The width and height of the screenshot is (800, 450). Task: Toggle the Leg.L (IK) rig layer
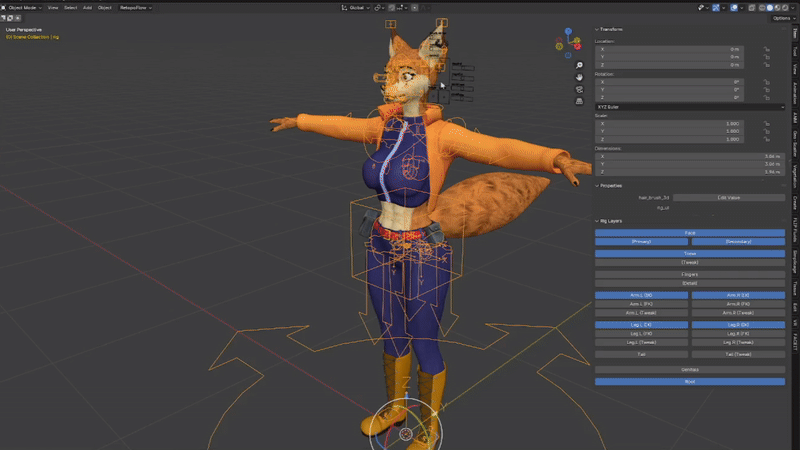(641, 325)
